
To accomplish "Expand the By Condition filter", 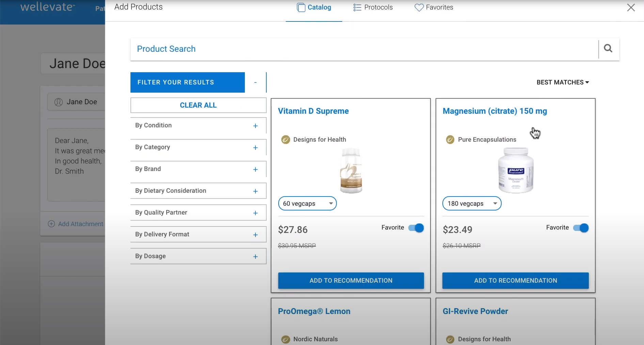I will [x=198, y=126].
